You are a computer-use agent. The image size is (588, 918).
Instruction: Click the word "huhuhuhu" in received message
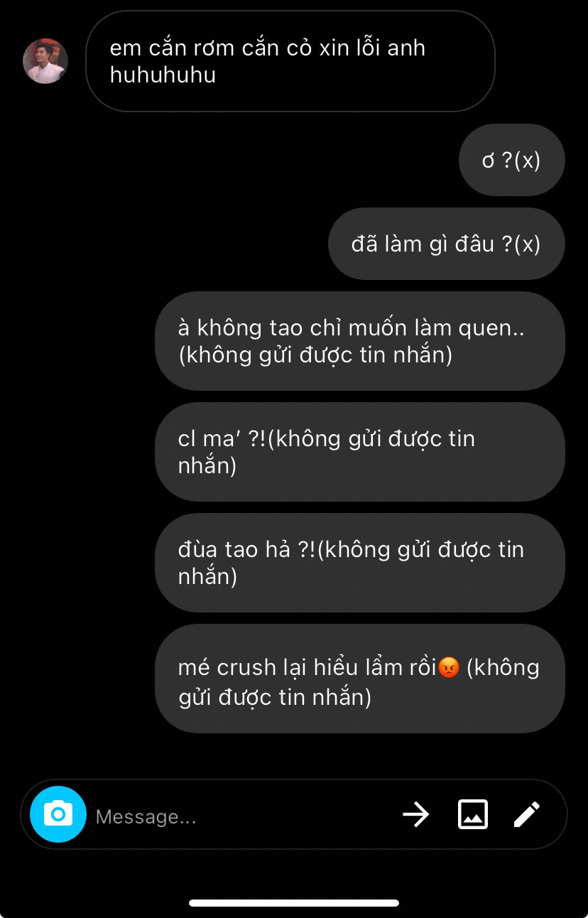click(x=163, y=75)
